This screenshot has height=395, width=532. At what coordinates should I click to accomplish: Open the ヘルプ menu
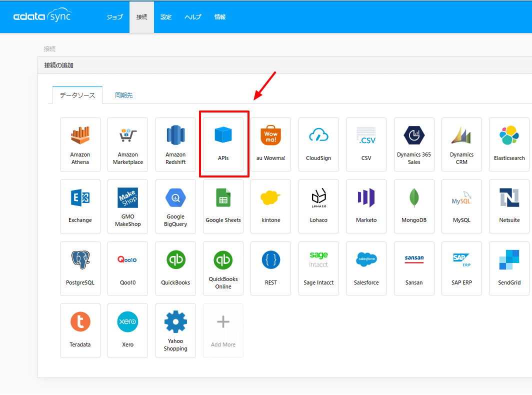click(193, 17)
